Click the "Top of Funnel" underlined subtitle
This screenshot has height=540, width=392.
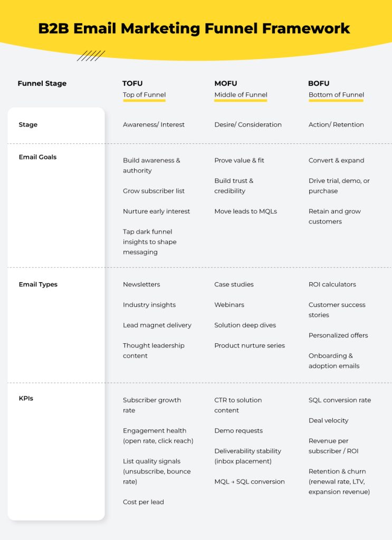pos(145,95)
